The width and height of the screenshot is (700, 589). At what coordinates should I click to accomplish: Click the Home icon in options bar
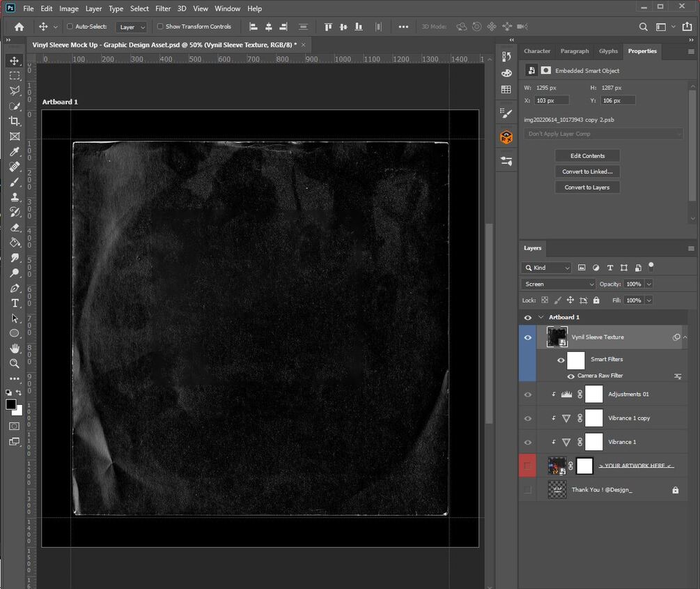click(x=19, y=26)
